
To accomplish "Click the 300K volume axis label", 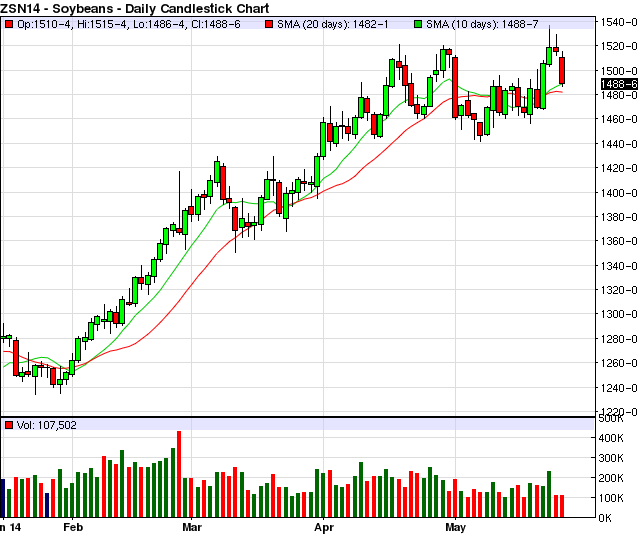I will click(611, 458).
